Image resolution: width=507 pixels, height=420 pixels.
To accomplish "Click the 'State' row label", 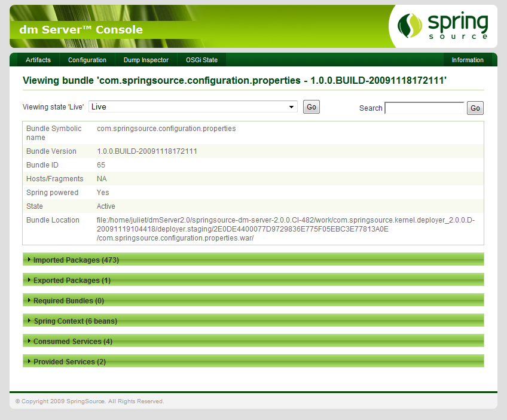I will pos(34,206).
